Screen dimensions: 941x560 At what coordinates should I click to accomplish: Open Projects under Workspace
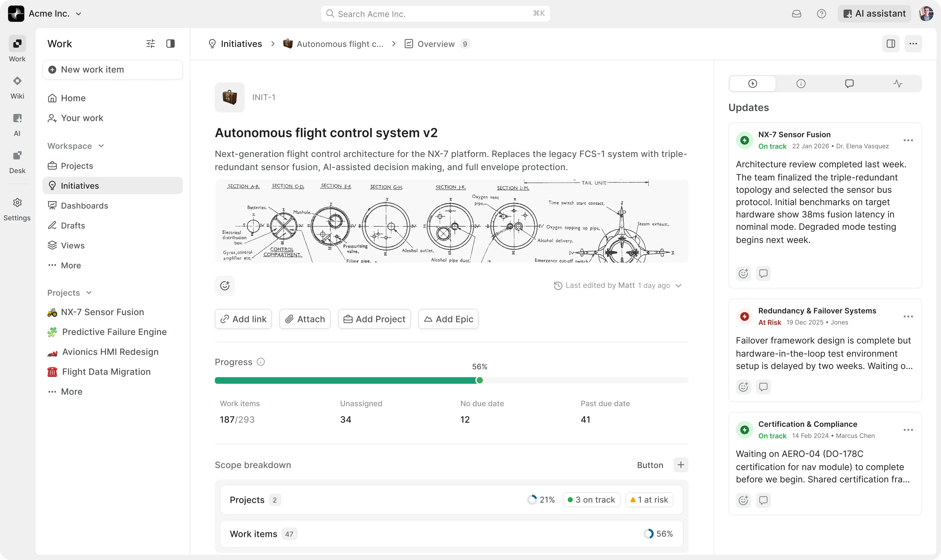point(112,166)
